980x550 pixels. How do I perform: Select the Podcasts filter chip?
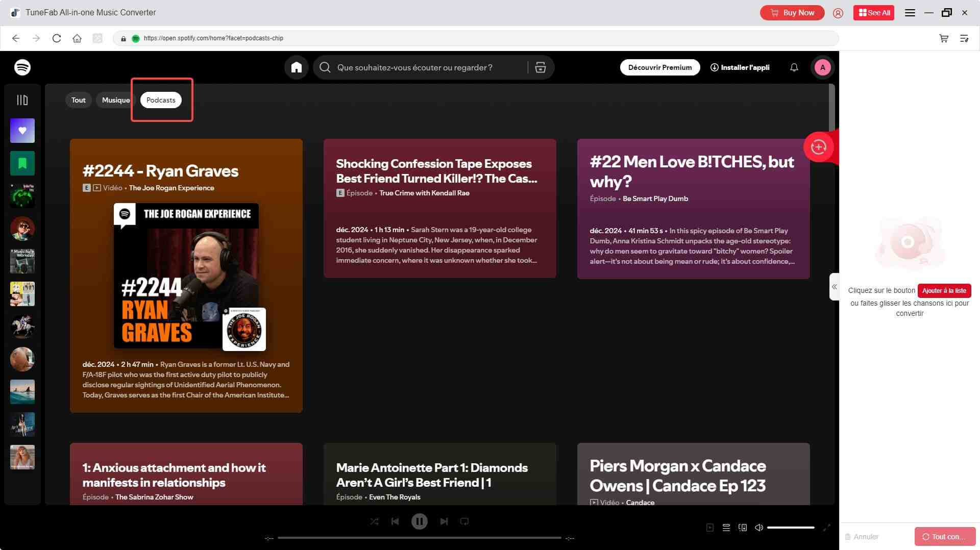point(161,100)
